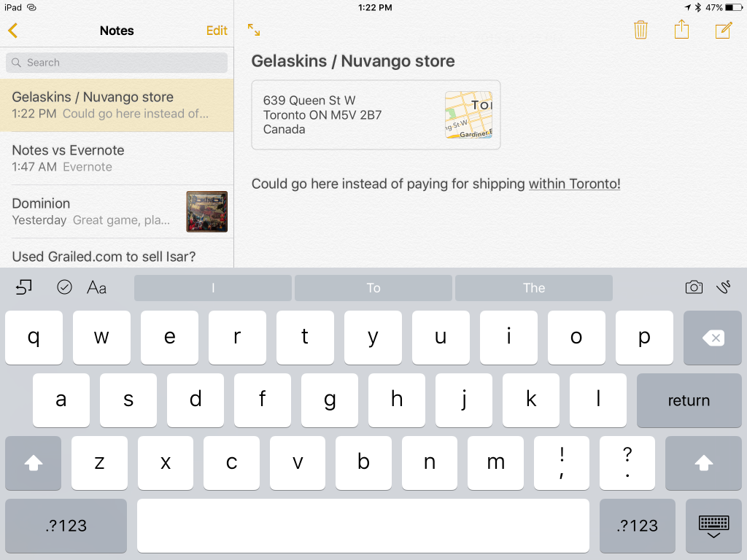Image resolution: width=747 pixels, height=560 pixels.
Task: Tap the backspace delete key
Action: [x=713, y=338]
